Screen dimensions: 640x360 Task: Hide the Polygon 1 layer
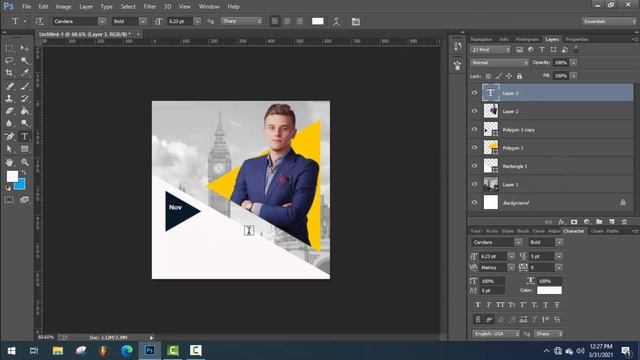(x=474, y=148)
